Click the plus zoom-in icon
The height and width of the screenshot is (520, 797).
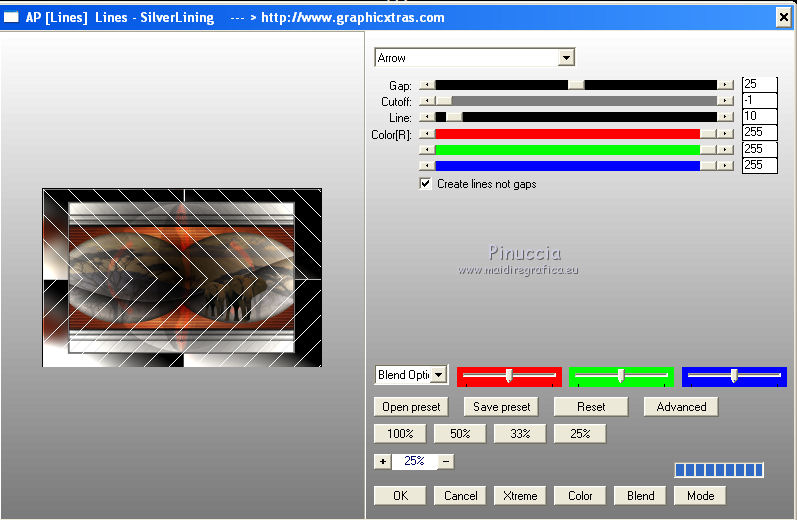[x=382, y=461]
